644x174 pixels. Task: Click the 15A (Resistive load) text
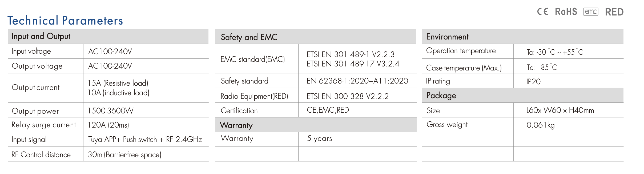click(x=118, y=83)
